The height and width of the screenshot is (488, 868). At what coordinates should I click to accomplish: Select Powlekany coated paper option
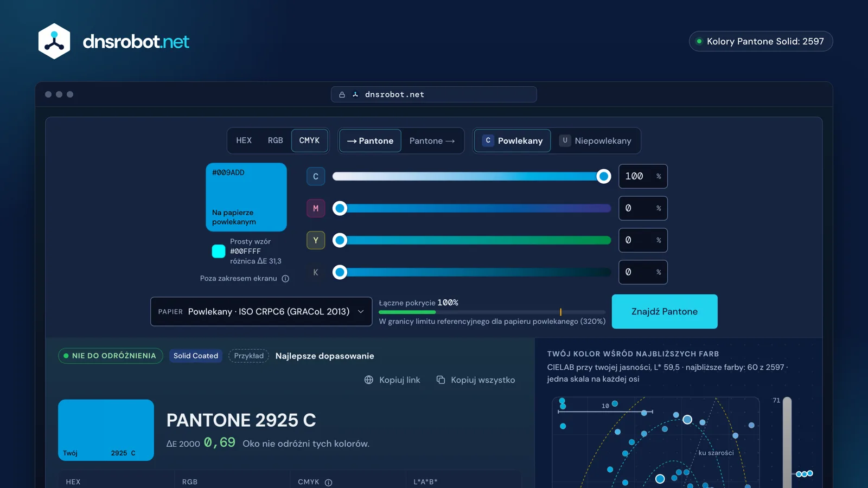click(x=513, y=141)
